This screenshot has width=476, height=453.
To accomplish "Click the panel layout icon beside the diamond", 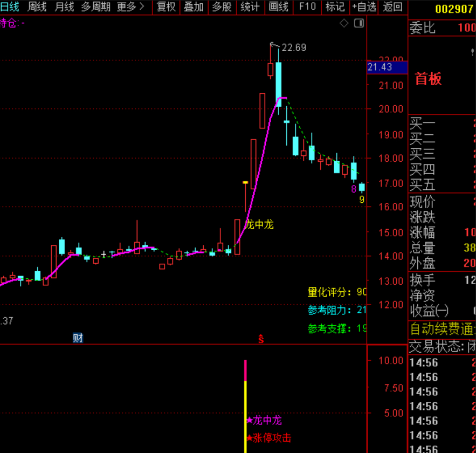I will tap(358, 23).
